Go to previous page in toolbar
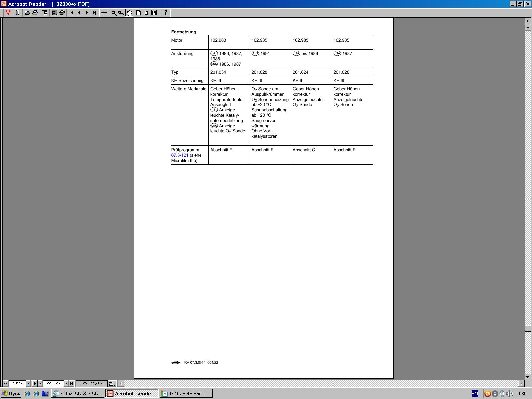The height and width of the screenshot is (399, 532). (79, 13)
